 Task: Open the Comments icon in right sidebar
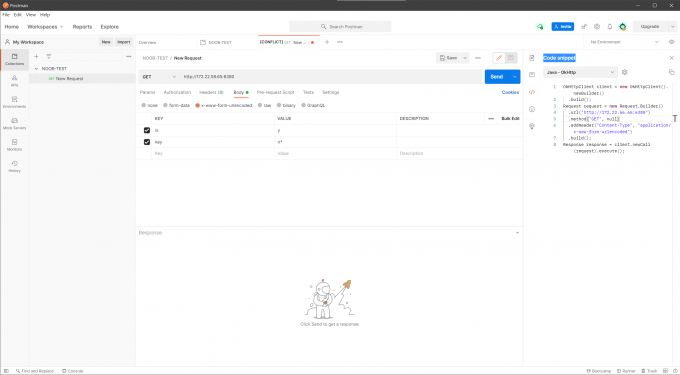pyautogui.click(x=532, y=75)
